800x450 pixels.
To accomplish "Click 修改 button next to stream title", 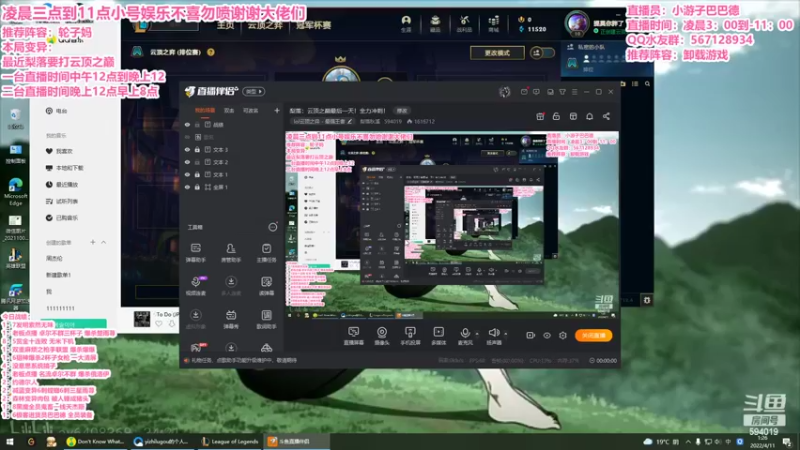I will [x=402, y=110].
